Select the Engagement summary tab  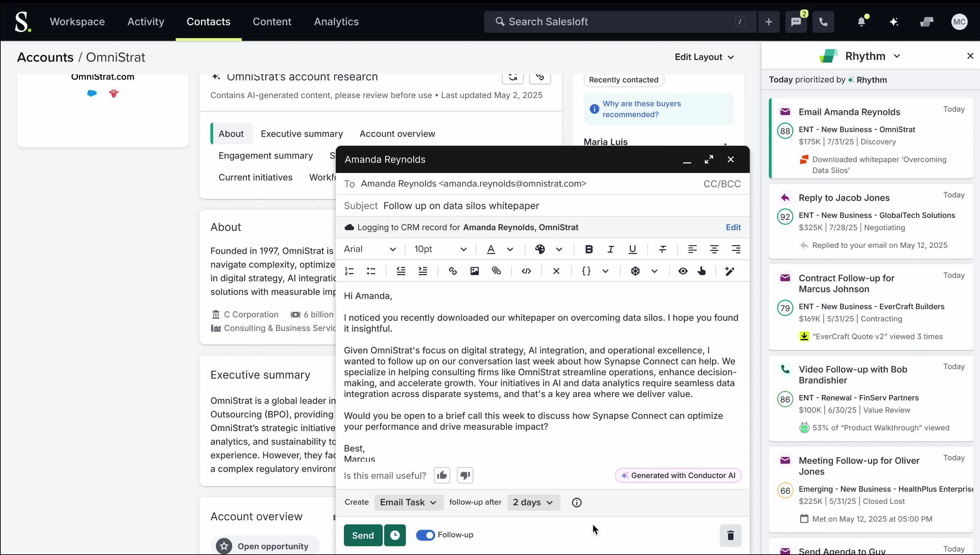(x=266, y=156)
